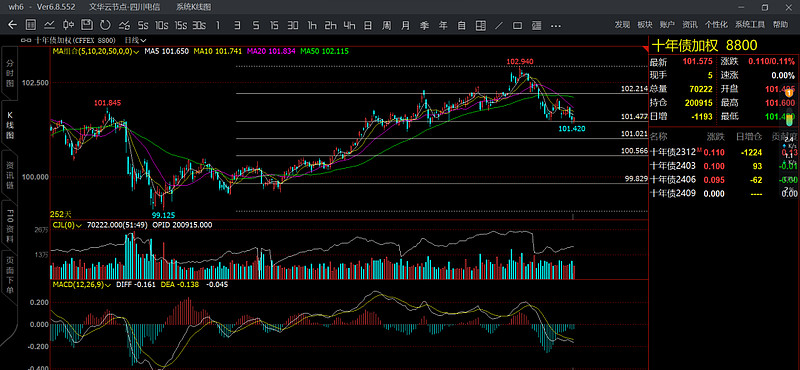Open the 系统工具 menu
Viewport: 800px width, 370px height.
pos(750,24)
